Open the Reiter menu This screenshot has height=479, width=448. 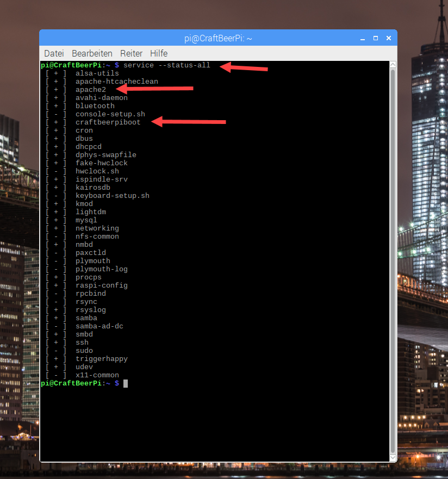131,53
